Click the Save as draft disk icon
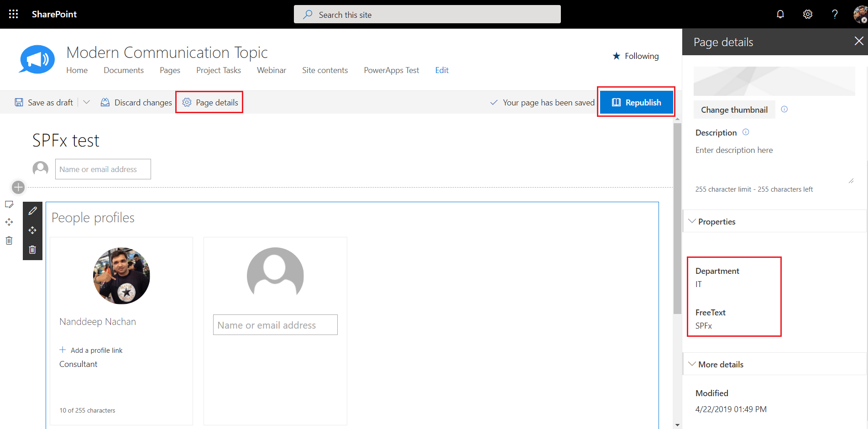This screenshot has width=868, height=429. (x=19, y=102)
